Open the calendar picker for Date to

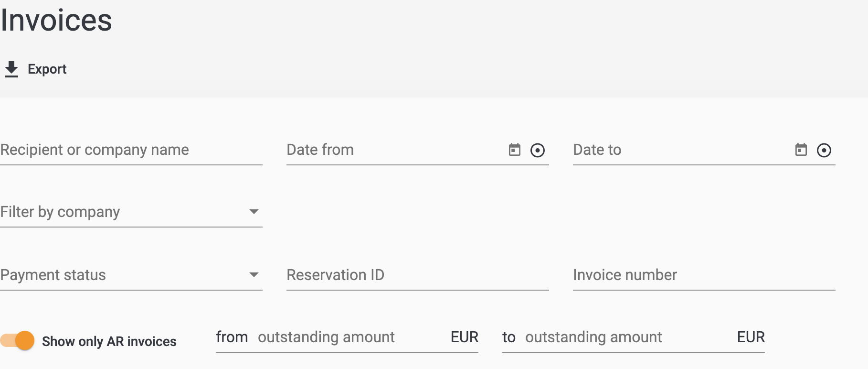[801, 150]
